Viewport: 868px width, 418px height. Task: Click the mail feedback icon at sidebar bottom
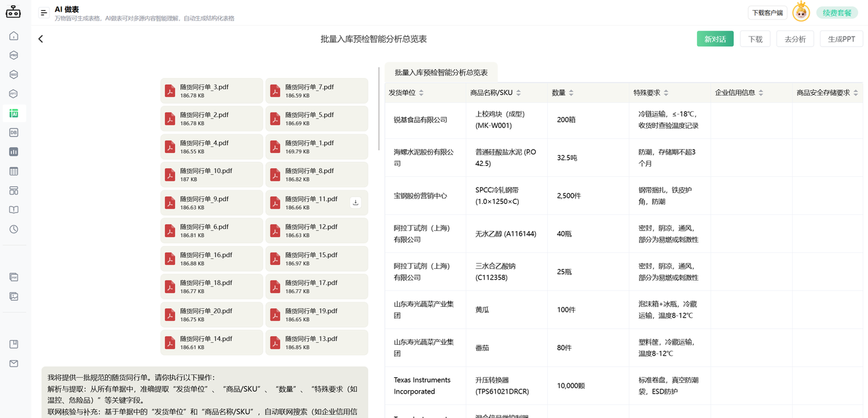[14, 363]
